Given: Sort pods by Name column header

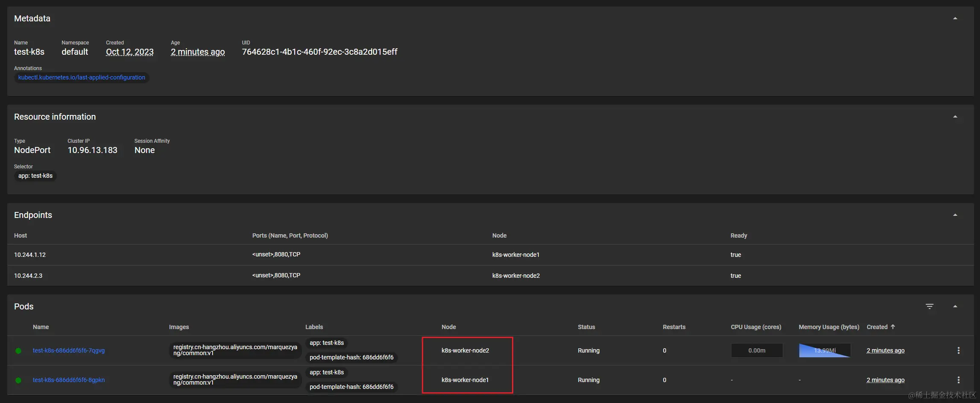Looking at the screenshot, I should coord(41,327).
